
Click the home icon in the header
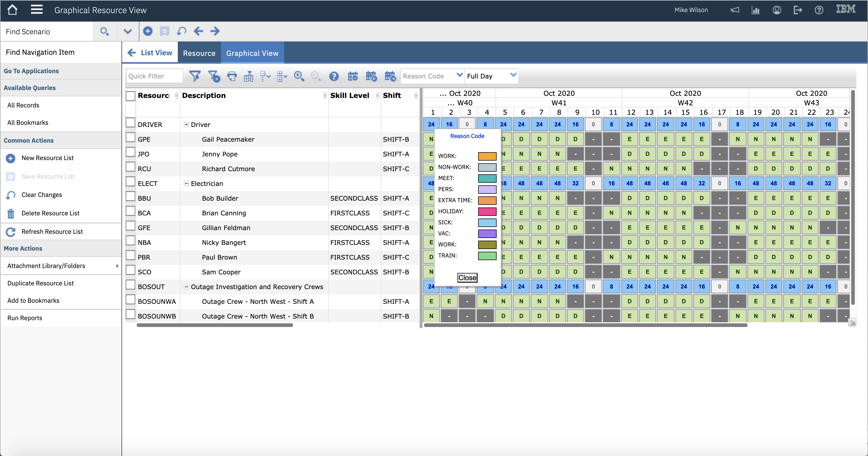pos(12,10)
